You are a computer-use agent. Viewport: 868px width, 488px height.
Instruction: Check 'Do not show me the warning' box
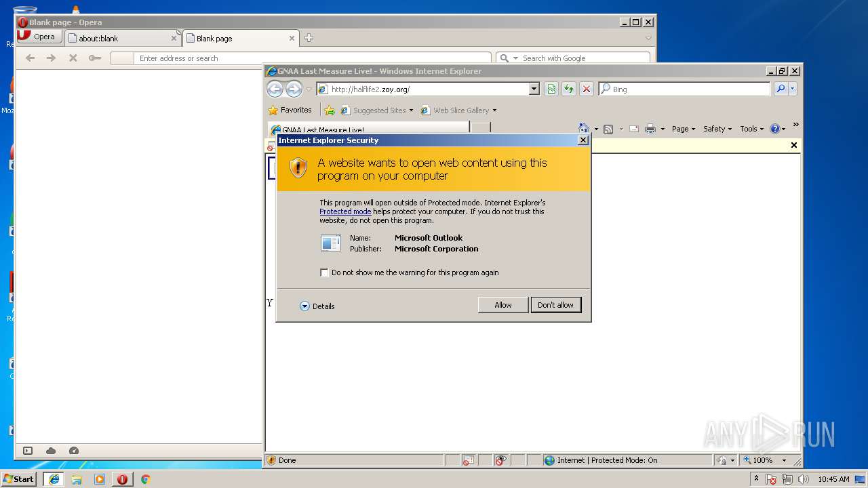tap(324, 272)
